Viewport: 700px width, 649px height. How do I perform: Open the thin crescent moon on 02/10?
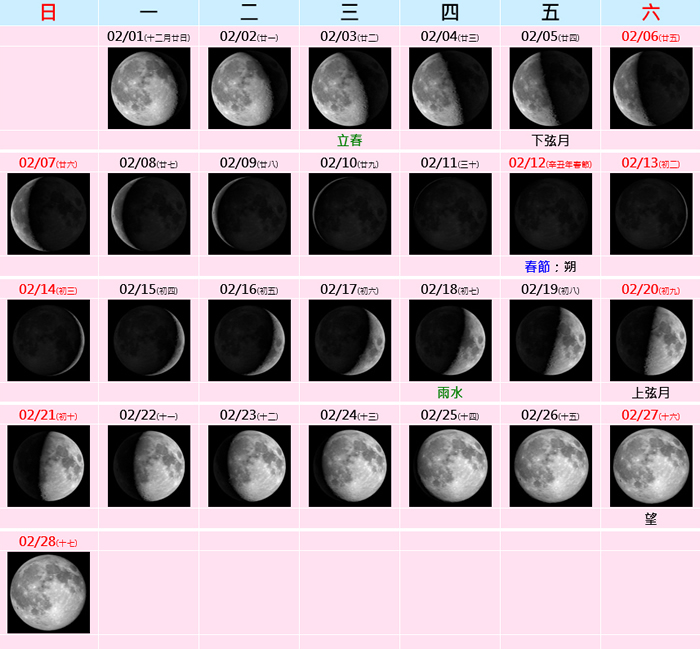coord(350,214)
